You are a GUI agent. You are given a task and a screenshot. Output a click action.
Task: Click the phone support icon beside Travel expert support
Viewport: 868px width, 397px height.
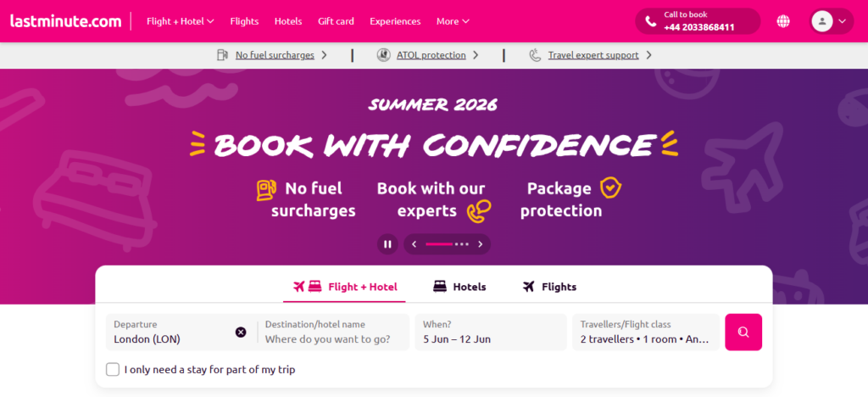(x=535, y=55)
